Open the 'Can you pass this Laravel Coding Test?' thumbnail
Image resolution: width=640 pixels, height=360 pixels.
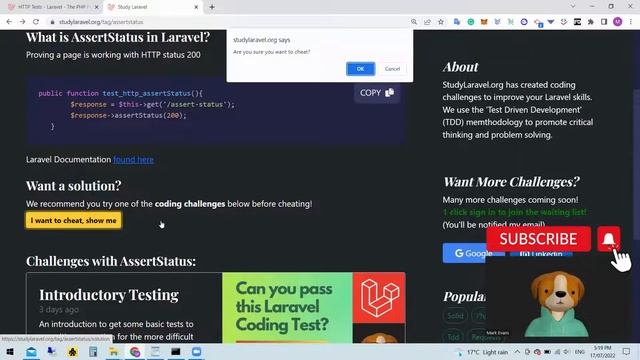click(x=314, y=308)
